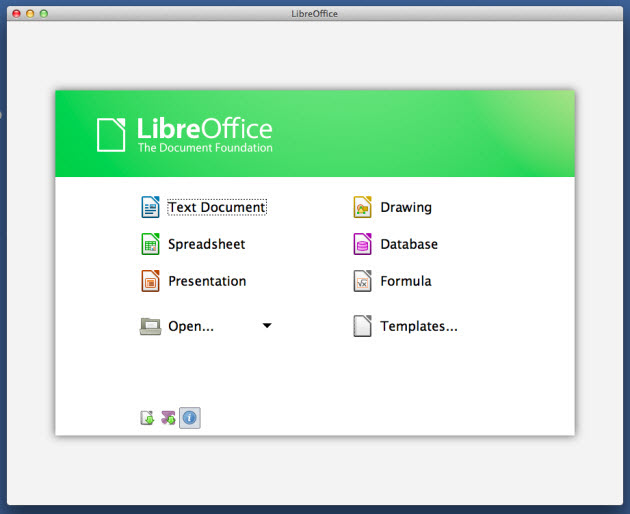Click the Open folder icon

pos(150,326)
